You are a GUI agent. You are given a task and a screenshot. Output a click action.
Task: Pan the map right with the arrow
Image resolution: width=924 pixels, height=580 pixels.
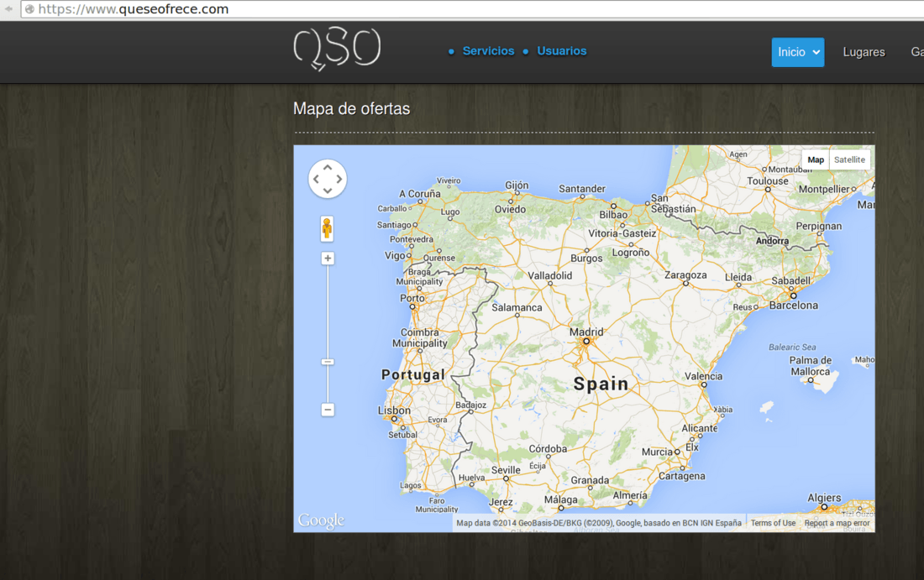tap(339, 179)
